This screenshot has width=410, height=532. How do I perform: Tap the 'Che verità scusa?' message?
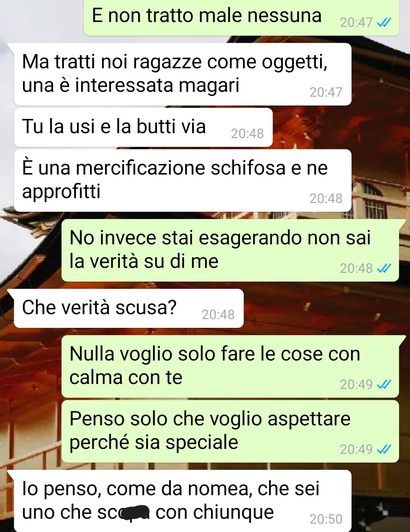pyautogui.click(x=129, y=308)
